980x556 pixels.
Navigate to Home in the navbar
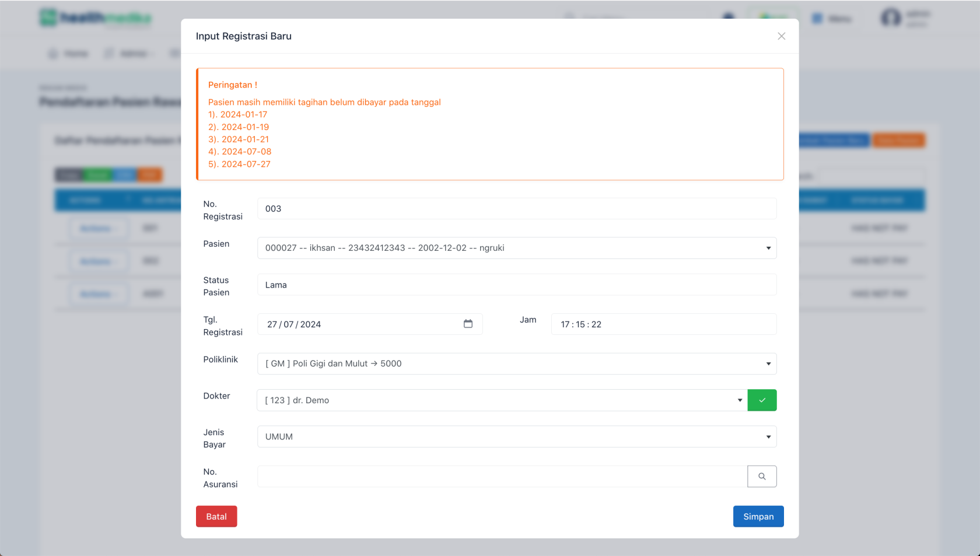point(68,53)
